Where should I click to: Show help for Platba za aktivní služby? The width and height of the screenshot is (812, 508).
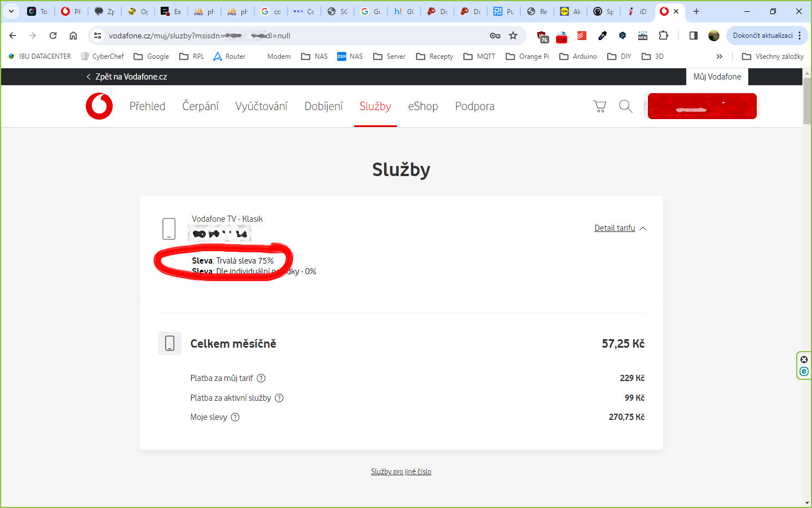click(279, 398)
